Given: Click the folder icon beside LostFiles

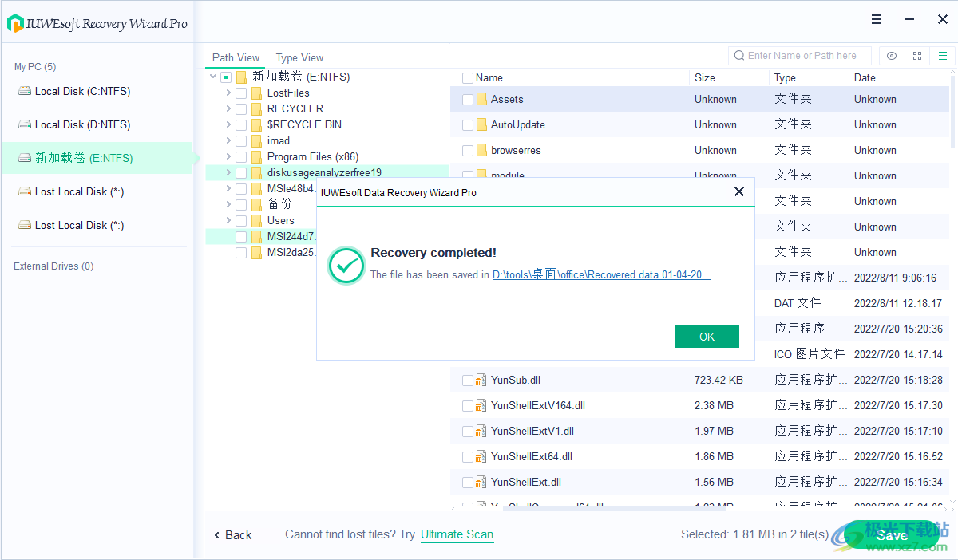Looking at the screenshot, I should pos(255,93).
